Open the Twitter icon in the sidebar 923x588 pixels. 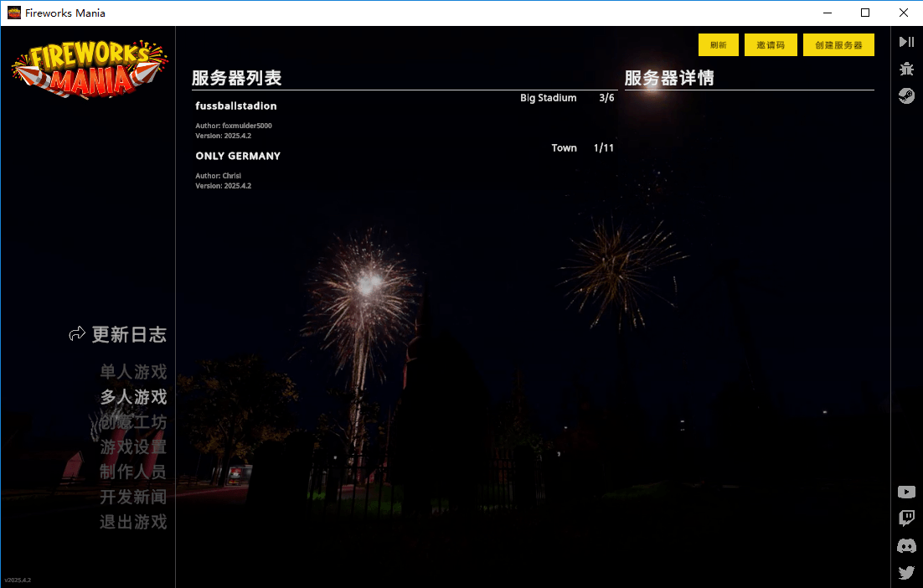tap(905, 572)
